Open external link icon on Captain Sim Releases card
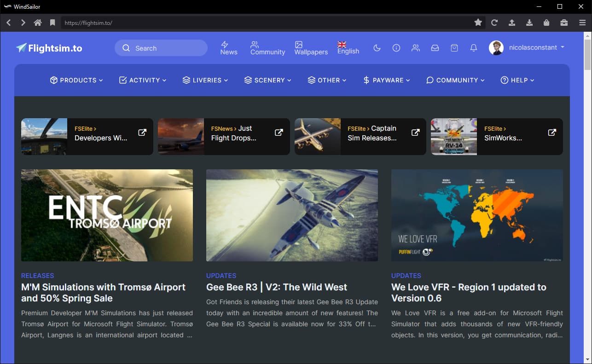Image resolution: width=592 pixels, height=364 pixels. click(415, 133)
